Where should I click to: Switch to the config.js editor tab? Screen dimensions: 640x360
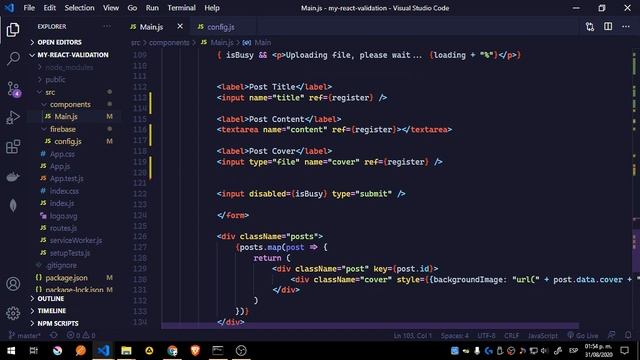220,27
